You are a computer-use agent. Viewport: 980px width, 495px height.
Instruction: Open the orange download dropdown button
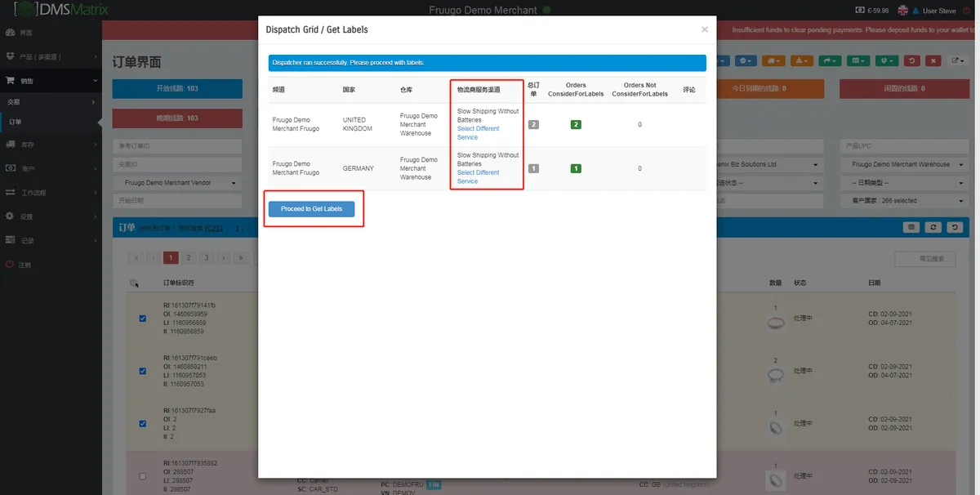point(801,60)
